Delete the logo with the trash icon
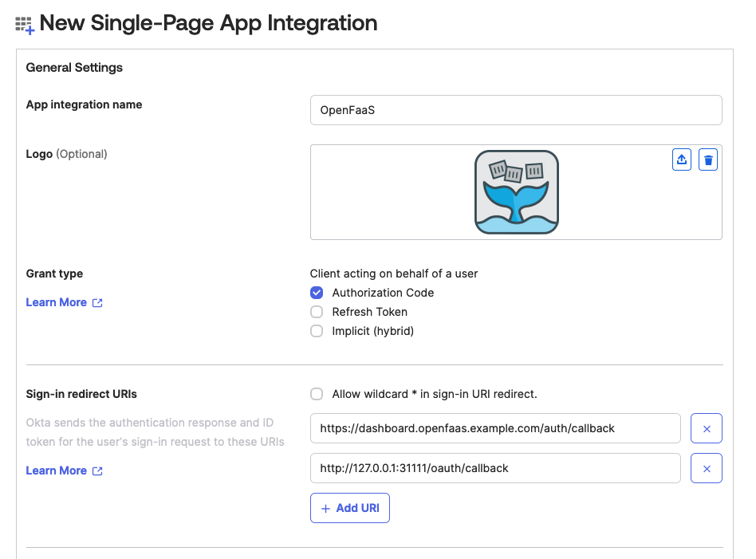This screenshot has height=559, width=756. pyautogui.click(x=707, y=159)
